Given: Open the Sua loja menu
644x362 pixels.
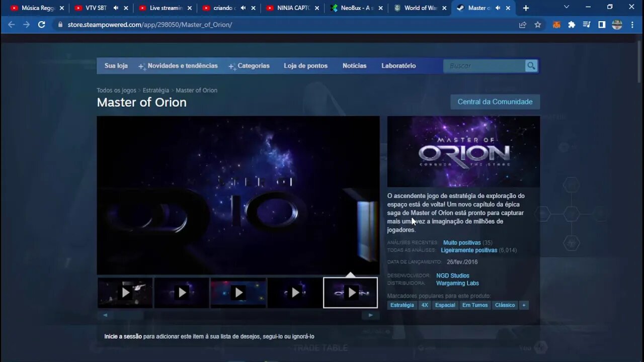Looking at the screenshot, I should (116, 66).
